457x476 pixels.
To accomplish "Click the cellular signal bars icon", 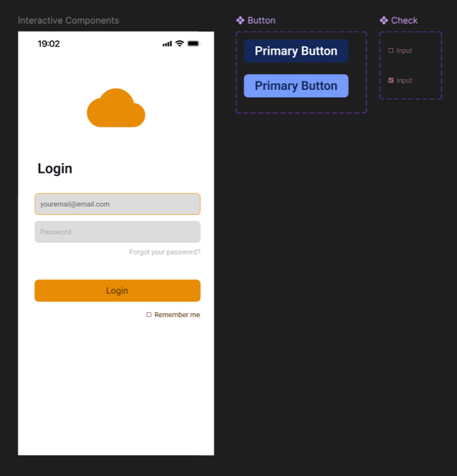I will click(x=167, y=44).
